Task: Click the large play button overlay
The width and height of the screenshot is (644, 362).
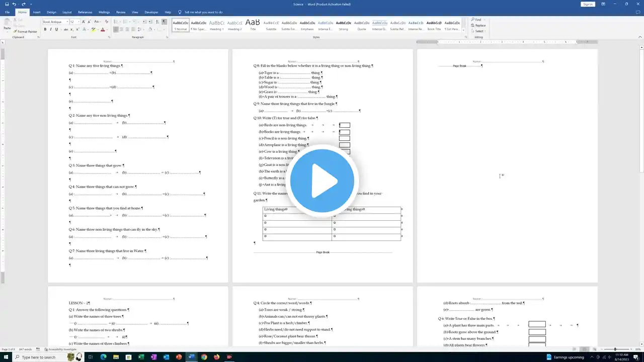Action: tap(322, 180)
